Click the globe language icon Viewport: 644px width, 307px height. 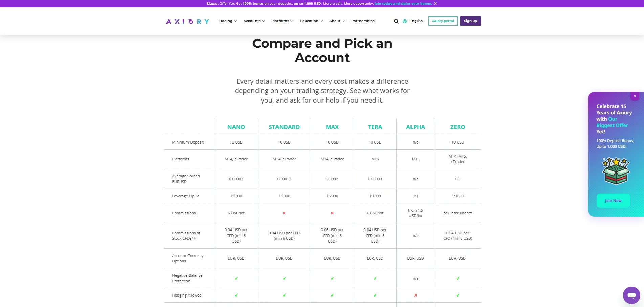(405, 21)
